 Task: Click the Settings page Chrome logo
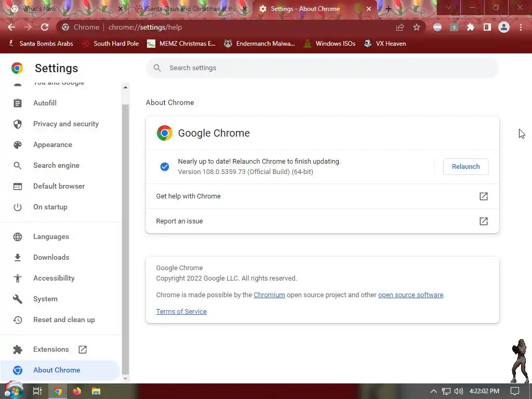(x=17, y=68)
